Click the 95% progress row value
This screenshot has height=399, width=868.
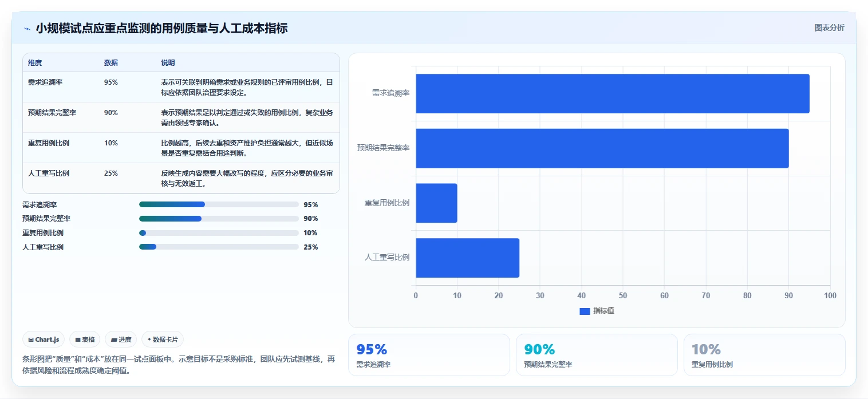311,204
